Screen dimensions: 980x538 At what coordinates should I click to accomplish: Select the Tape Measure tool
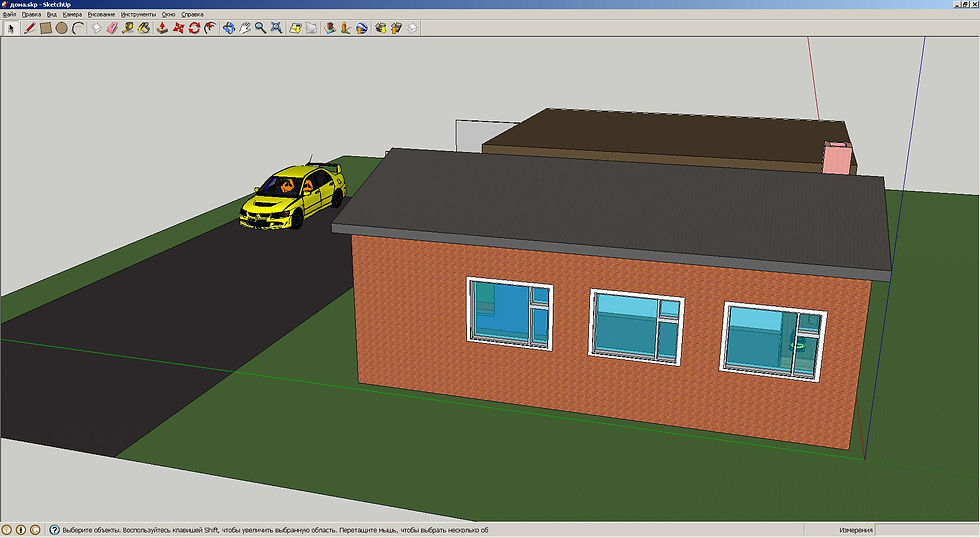pos(128,28)
